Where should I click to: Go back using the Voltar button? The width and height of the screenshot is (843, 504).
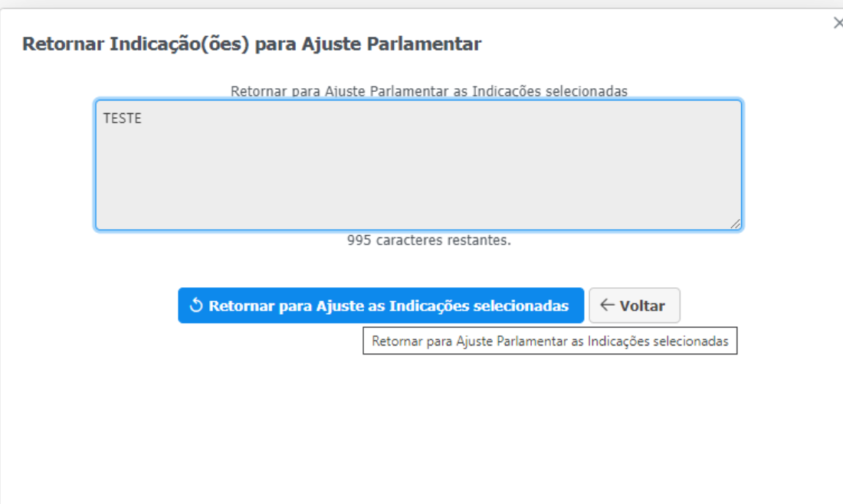[x=634, y=306]
